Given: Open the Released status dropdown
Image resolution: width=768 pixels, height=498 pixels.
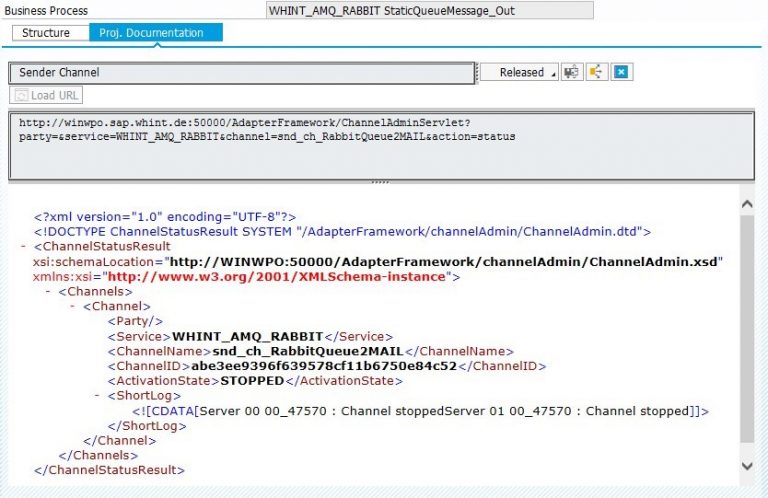Looking at the screenshot, I should 519,72.
